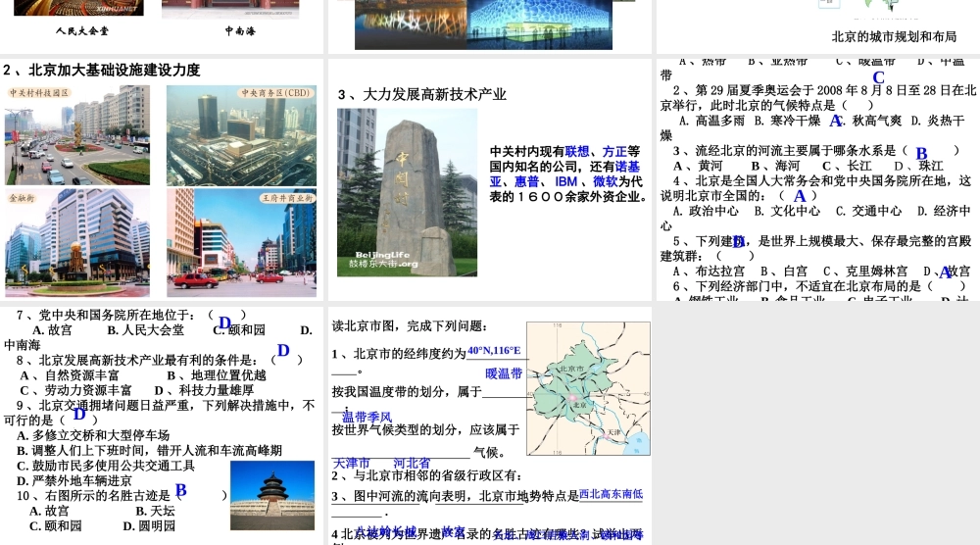This screenshot has height=545, width=980.
Task: Click the 金融街 buildings photo
Action: click(x=77, y=243)
